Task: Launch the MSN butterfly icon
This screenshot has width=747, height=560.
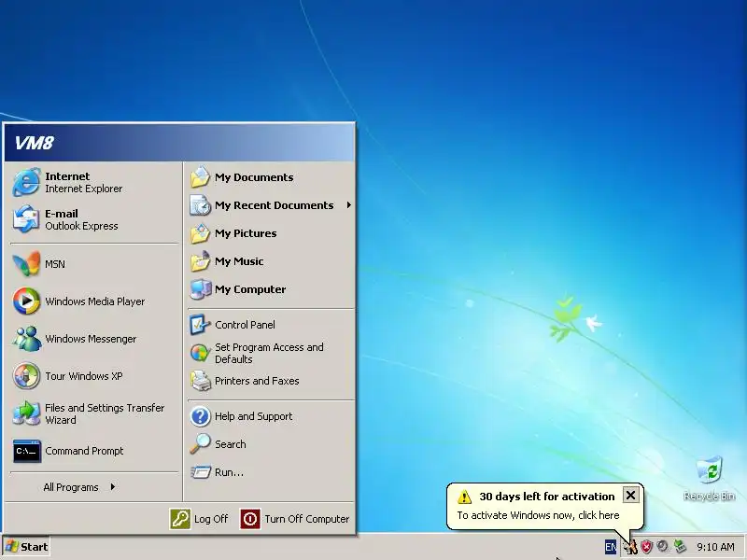Action: 26,264
